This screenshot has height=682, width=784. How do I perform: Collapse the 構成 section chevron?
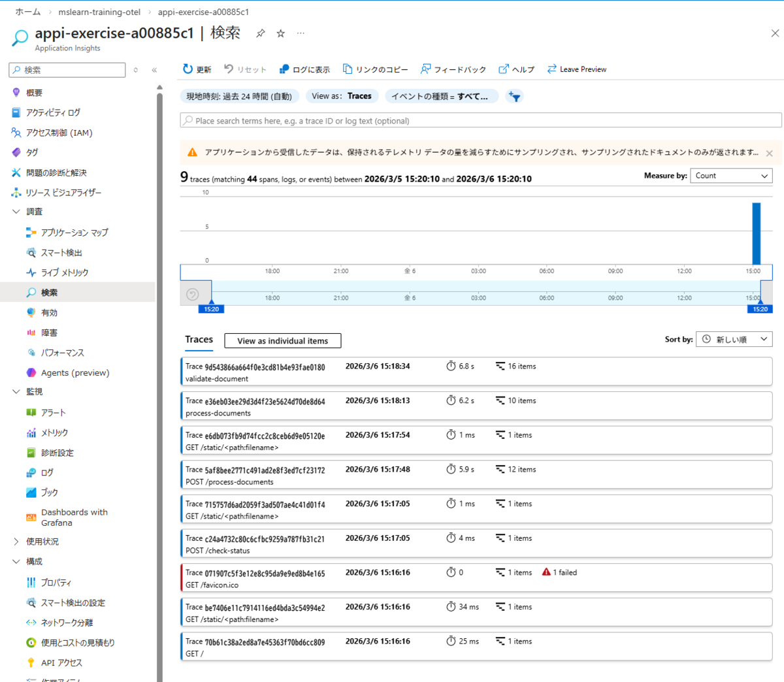(x=16, y=561)
